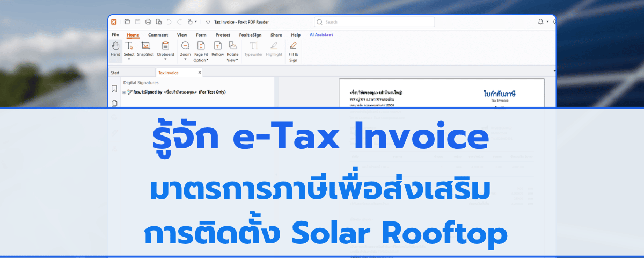Open the customize quick access toolbar dropdown
The image size is (644, 258).
coord(208,22)
